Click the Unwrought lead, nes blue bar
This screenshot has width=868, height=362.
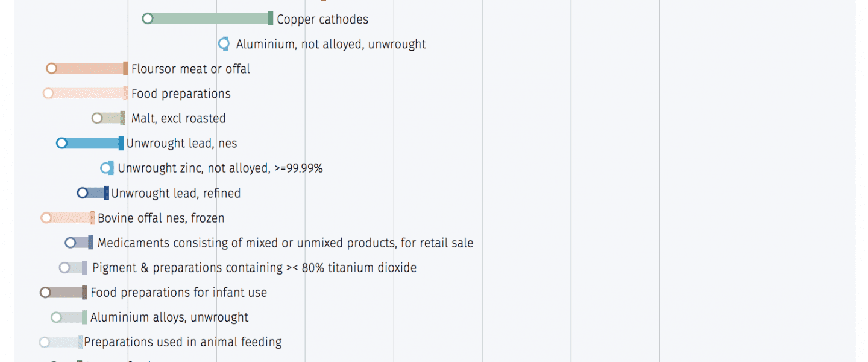point(92,143)
